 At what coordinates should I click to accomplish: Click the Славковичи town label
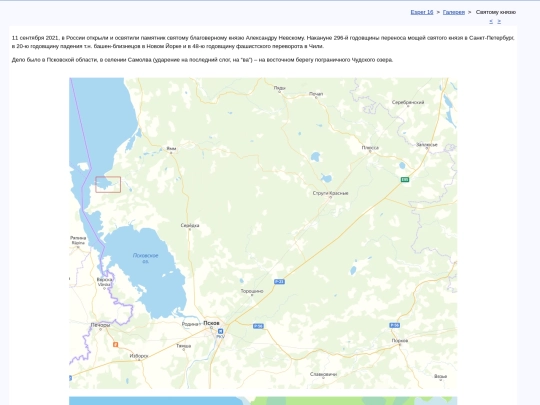[x=323, y=374]
